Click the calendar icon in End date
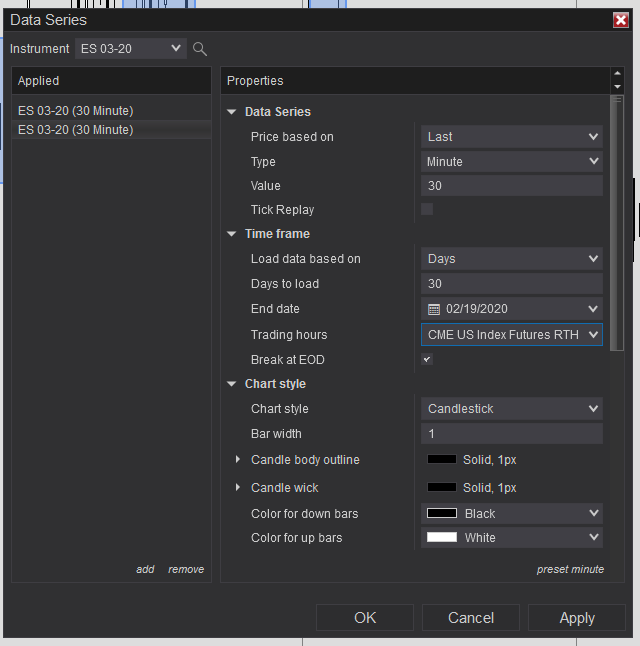Screen dimensions: 640x646 (x=434, y=309)
